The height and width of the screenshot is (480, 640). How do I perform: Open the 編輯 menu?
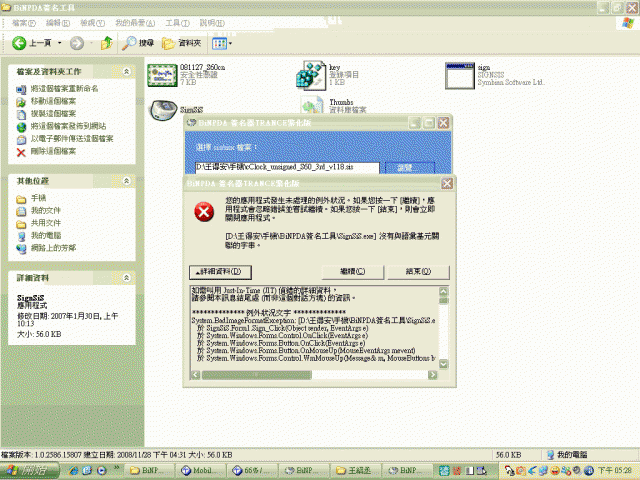coord(58,23)
